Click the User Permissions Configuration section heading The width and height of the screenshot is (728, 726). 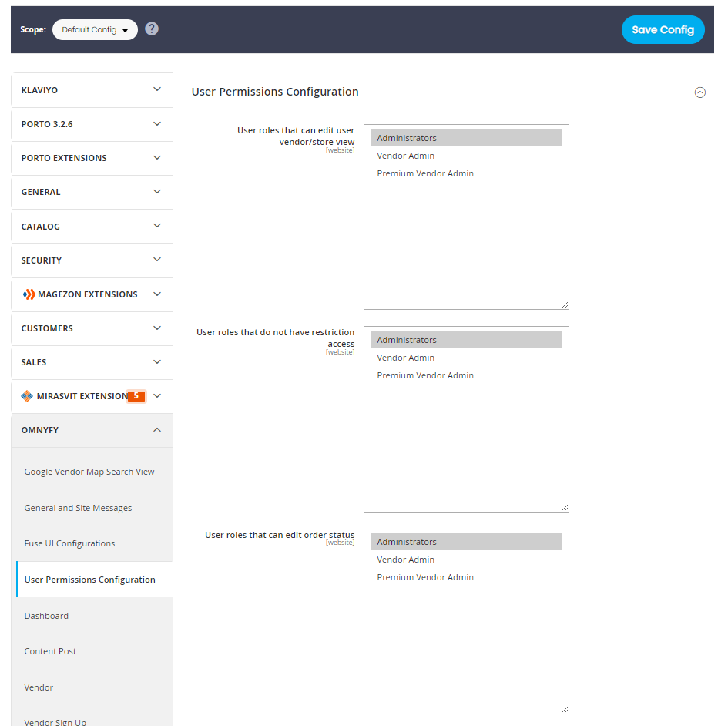(275, 92)
